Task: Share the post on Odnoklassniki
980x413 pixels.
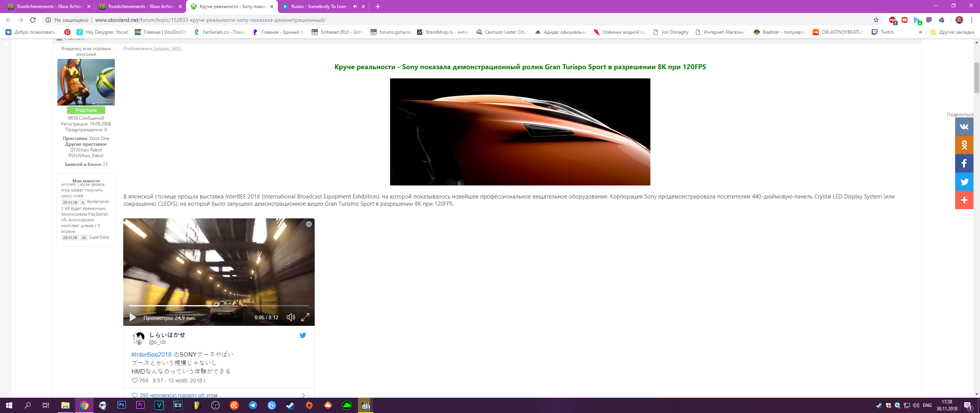Action: 964,145
